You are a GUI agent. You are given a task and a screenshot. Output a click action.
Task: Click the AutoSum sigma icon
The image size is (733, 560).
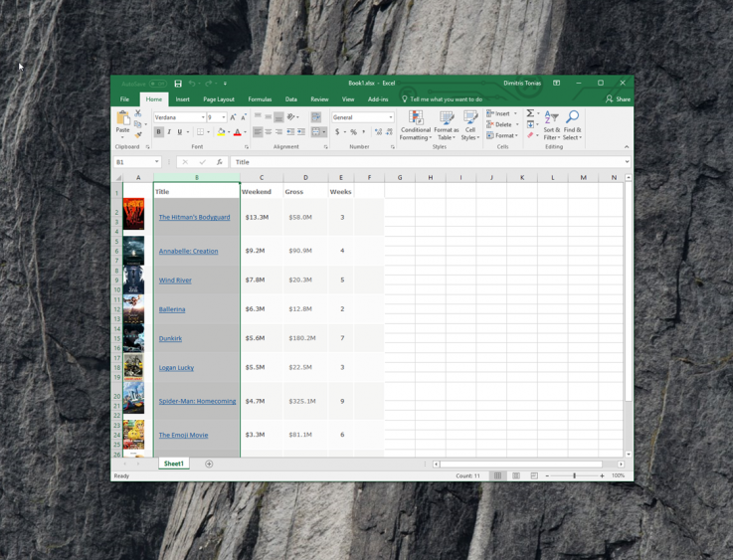[530, 113]
